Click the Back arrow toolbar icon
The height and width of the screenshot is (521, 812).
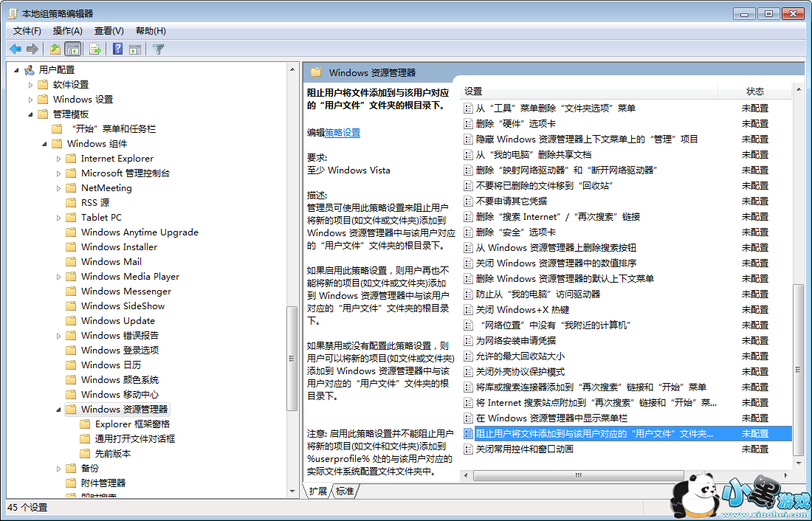(x=16, y=49)
